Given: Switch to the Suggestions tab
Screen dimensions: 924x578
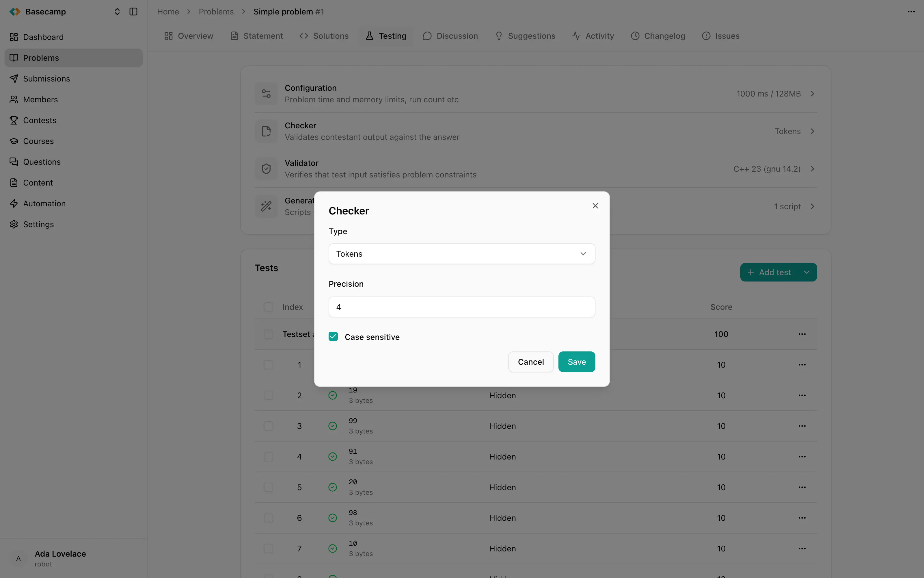Looking at the screenshot, I should [x=525, y=36].
